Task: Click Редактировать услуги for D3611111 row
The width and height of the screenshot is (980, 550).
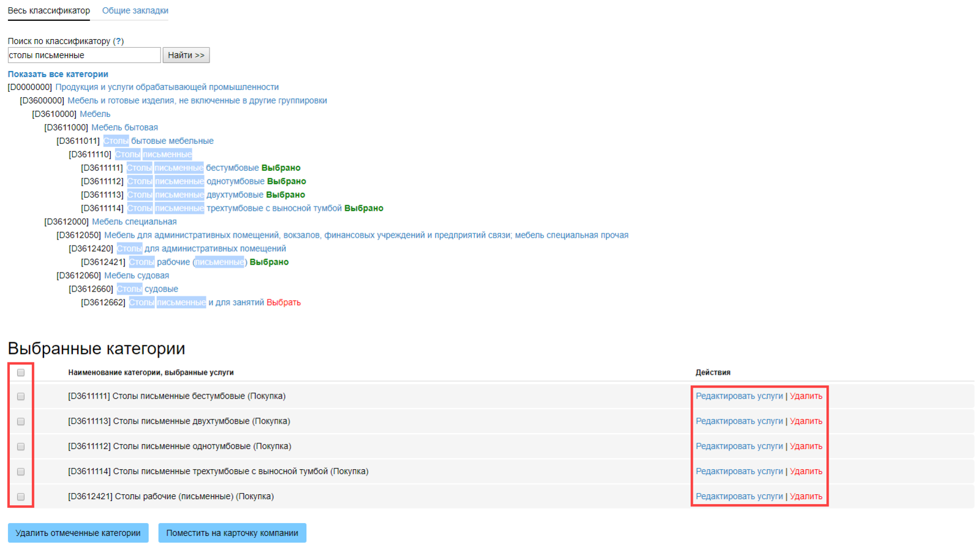Action: [x=739, y=396]
